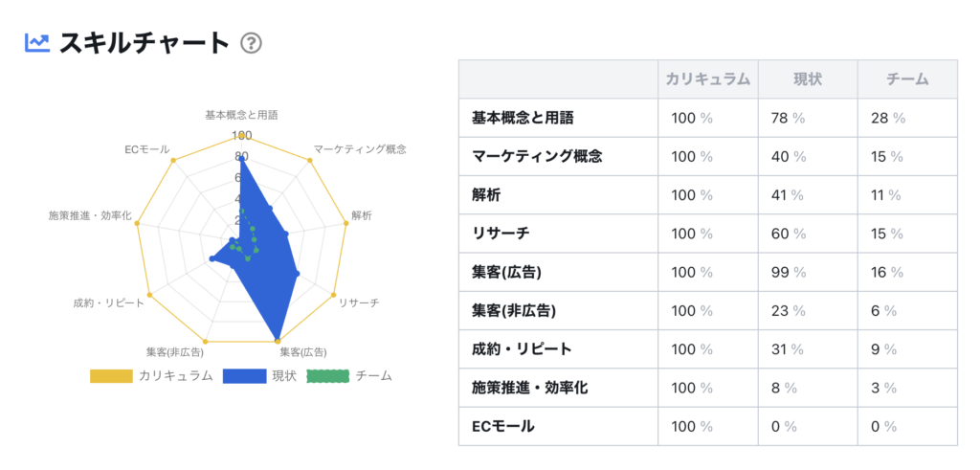980x470 pixels.
Task: Select the 基本概念と用語 table row label
Action: click(x=523, y=118)
